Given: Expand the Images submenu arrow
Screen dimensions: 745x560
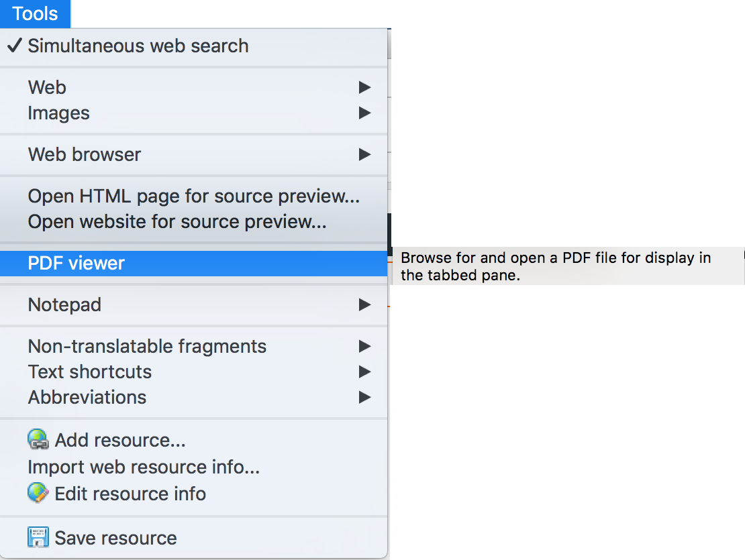Looking at the screenshot, I should tap(364, 113).
